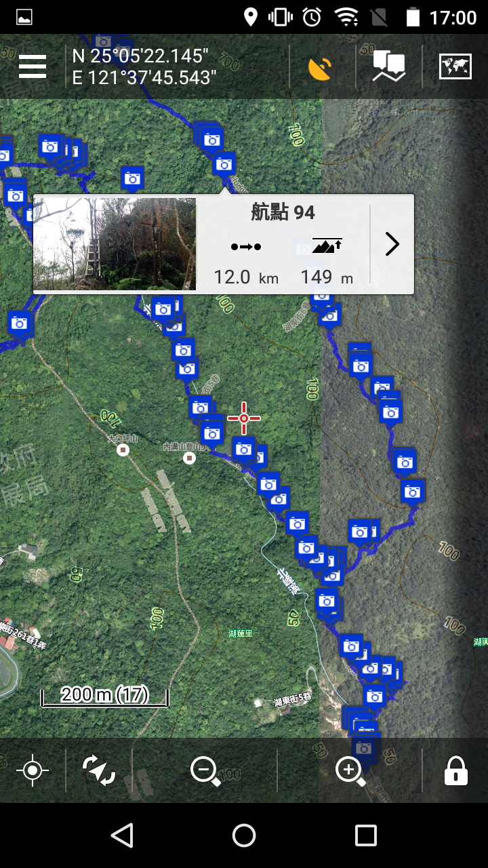This screenshot has height=868, width=488.
Task: Open the hamburger main menu
Action: (x=33, y=67)
